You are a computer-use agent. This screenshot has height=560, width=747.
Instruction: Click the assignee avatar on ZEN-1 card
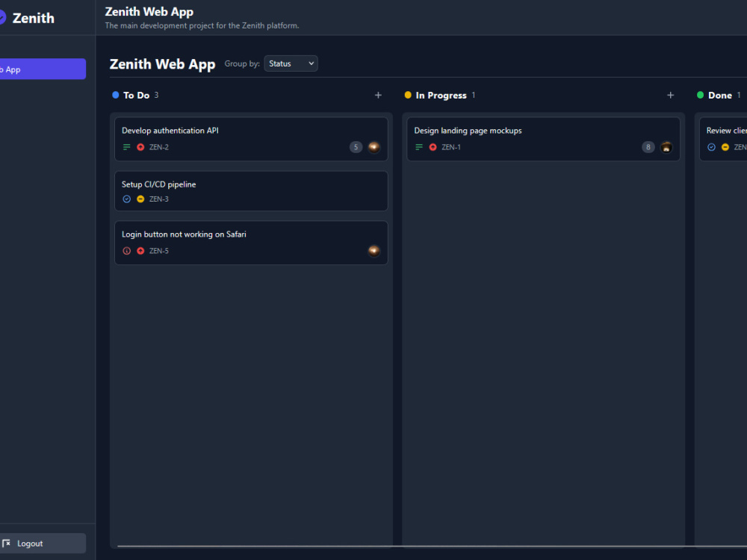666,147
